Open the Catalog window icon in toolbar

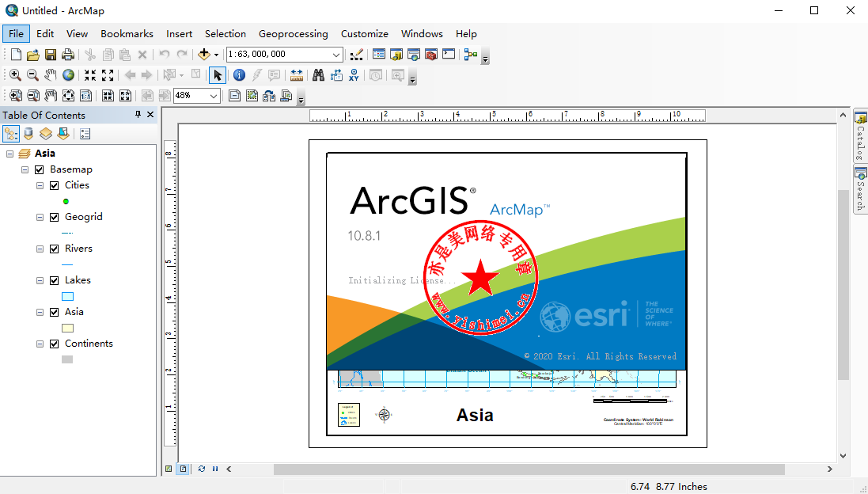click(x=396, y=55)
